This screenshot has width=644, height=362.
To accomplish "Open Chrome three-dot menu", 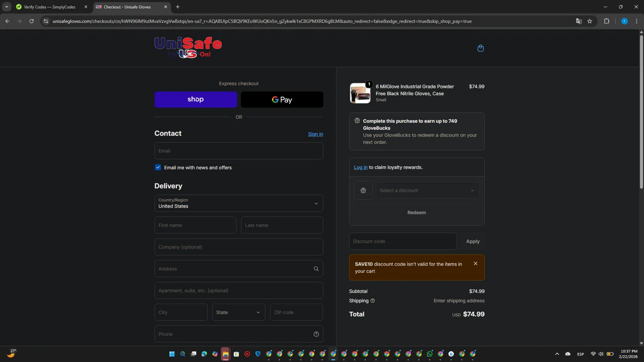I will (636, 21).
